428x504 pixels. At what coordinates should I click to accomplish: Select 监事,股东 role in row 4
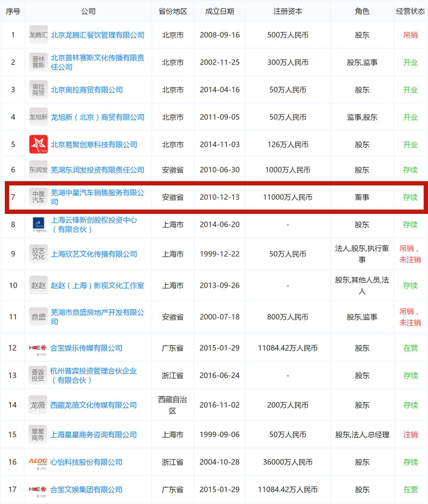pyautogui.click(x=362, y=117)
